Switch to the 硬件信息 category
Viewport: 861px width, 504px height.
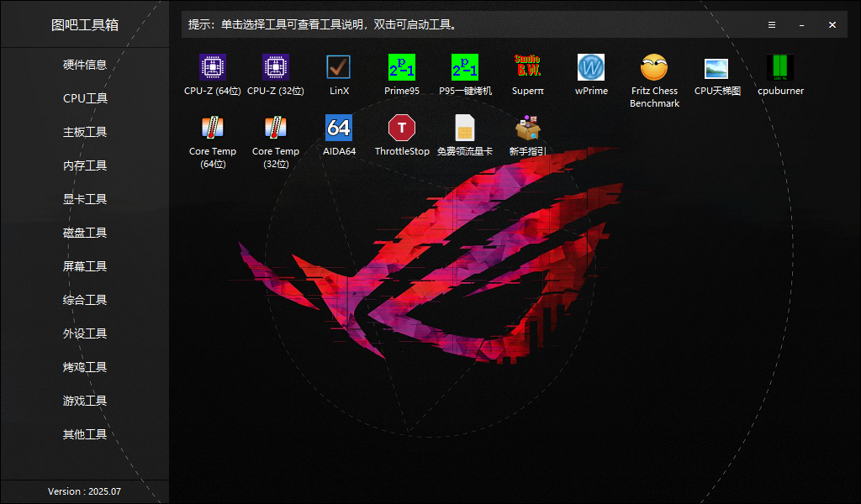point(85,65)
